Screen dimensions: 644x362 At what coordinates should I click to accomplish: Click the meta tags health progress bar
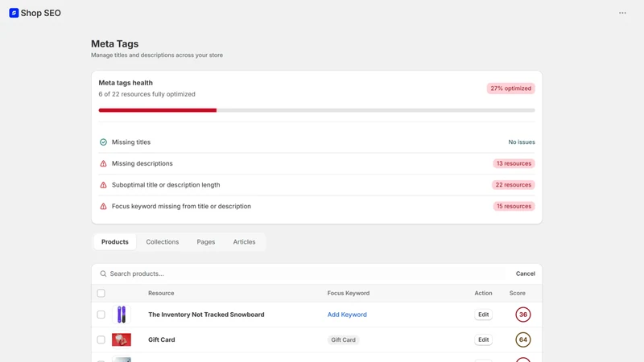(x=316, y=110)
